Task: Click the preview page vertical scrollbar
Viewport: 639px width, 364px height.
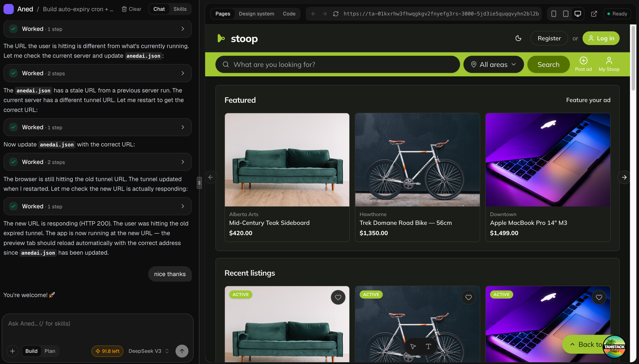Action: pos(633,58)
